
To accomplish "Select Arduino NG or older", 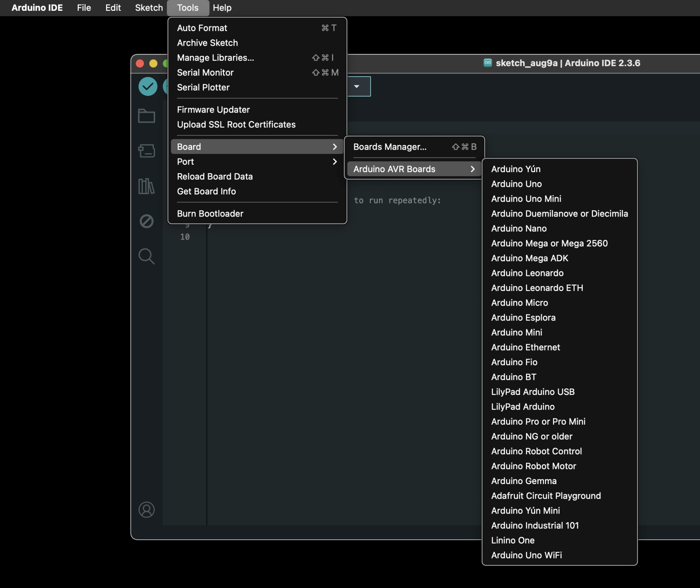I will tap(559, 437).
